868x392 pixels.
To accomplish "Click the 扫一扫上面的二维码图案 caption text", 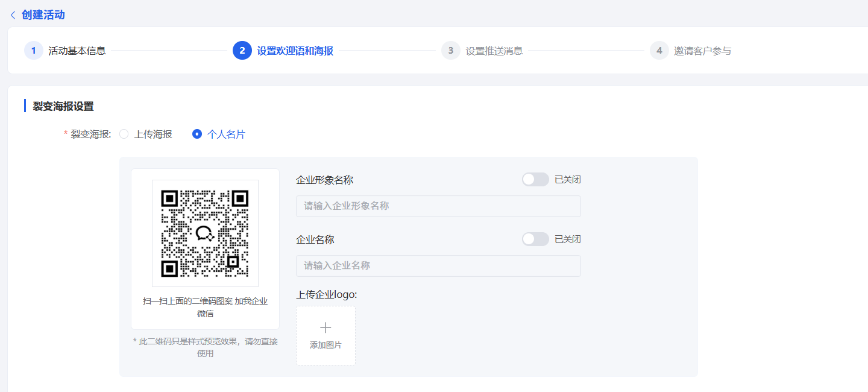I will click(205, 307).
